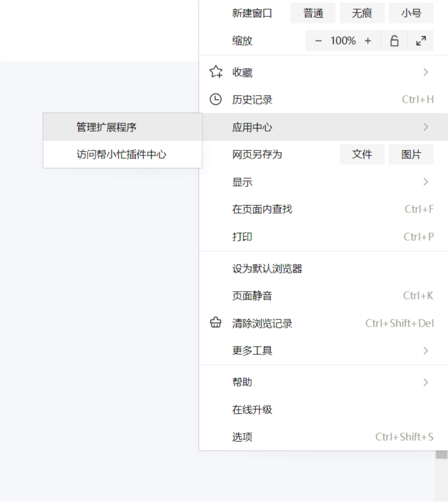
Task: Click the 100% zoom value
Action: [x=343, y=41]
